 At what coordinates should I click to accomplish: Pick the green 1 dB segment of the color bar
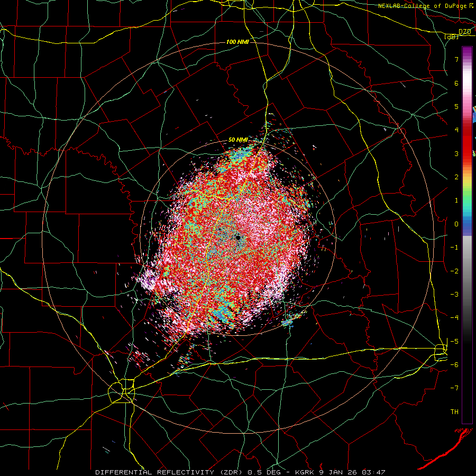pyautogui.click(x=467, y=200)
